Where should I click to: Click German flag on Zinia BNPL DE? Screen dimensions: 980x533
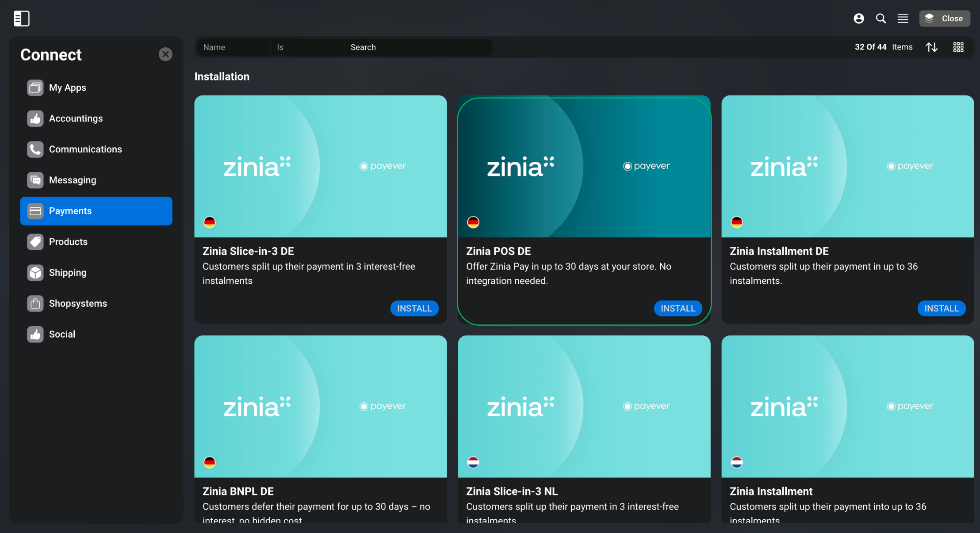point(210,462)
